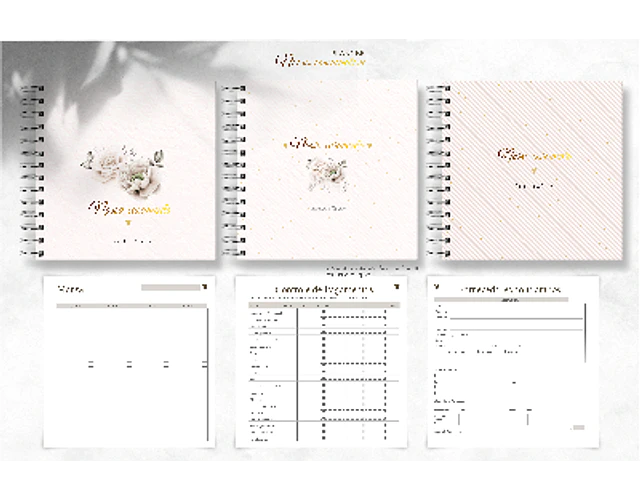This screenshot has width=640, height=500.
Task: Click the small grey box on form page
Action: click(577, 428)
